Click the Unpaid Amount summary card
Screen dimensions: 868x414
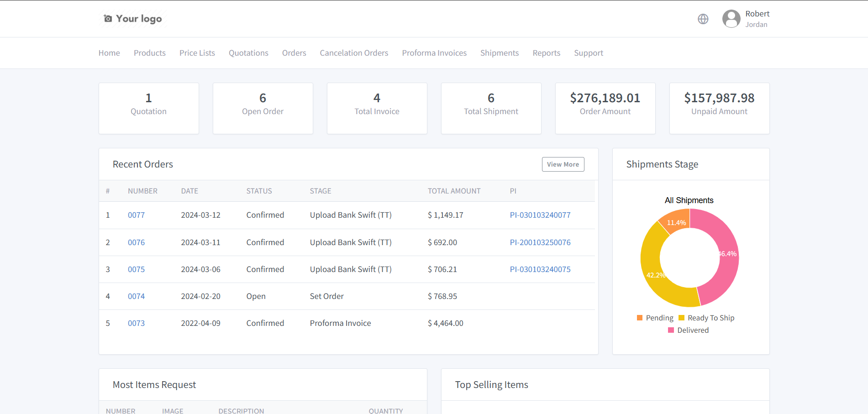(719, 108)
